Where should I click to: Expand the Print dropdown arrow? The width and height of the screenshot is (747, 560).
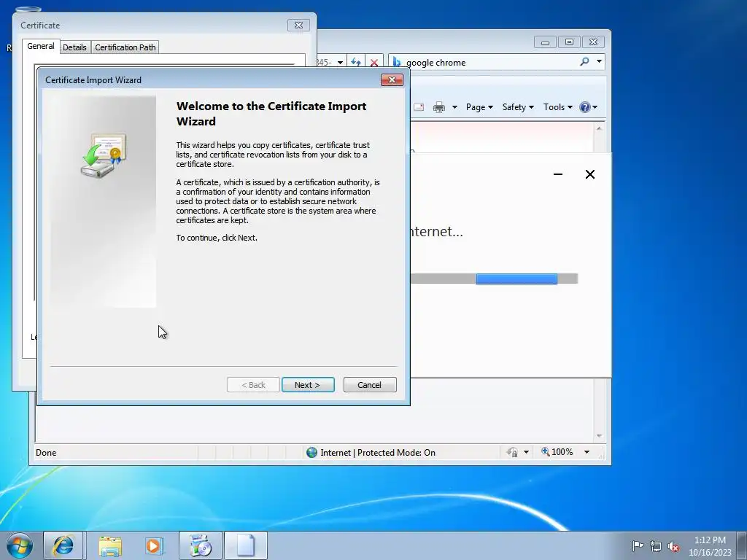coord(454,107)
